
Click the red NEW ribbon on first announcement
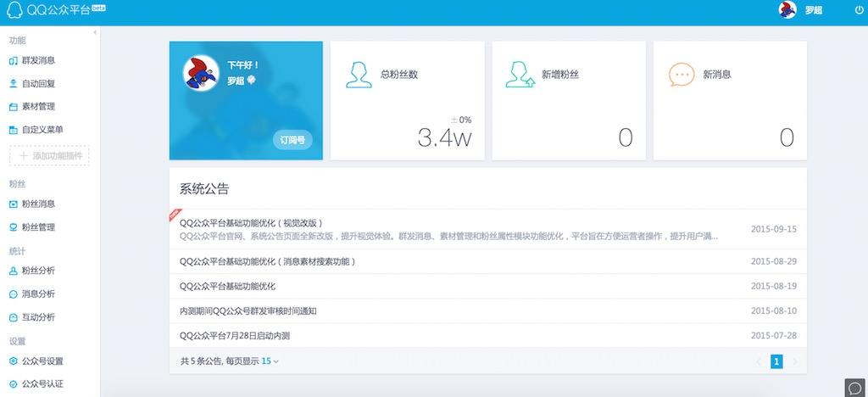[x=175, y=215]
